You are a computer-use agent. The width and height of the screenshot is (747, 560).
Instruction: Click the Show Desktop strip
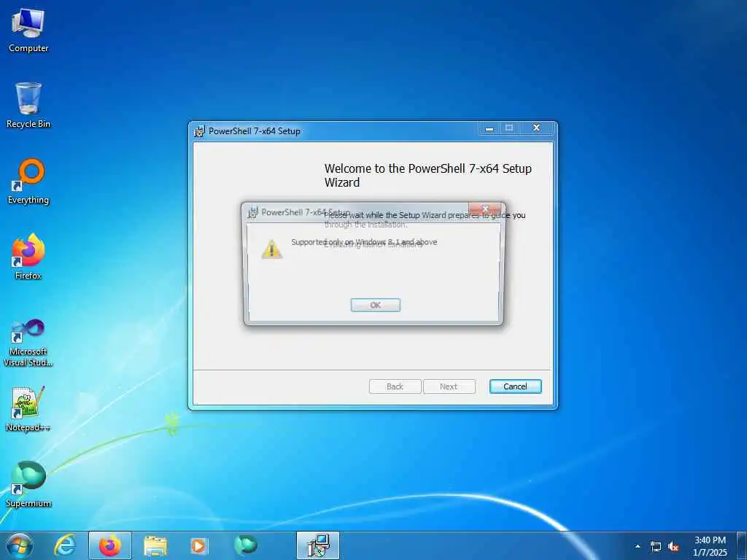point(742,545)
